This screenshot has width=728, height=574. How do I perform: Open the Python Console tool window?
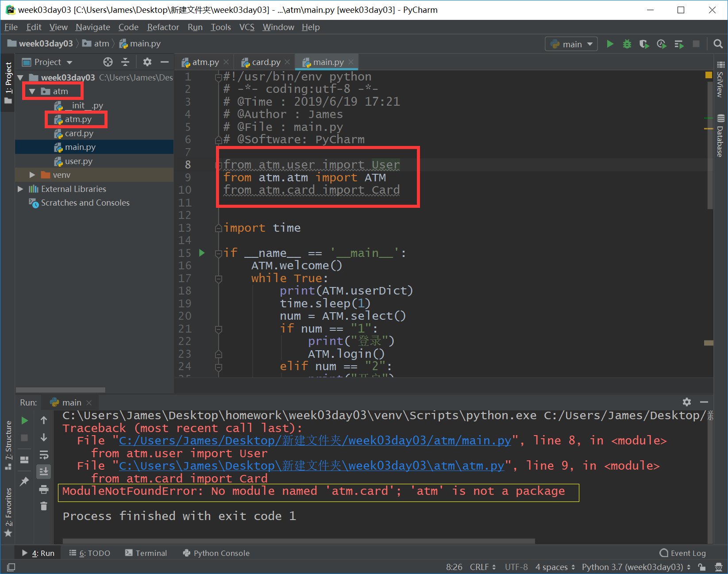216,553
